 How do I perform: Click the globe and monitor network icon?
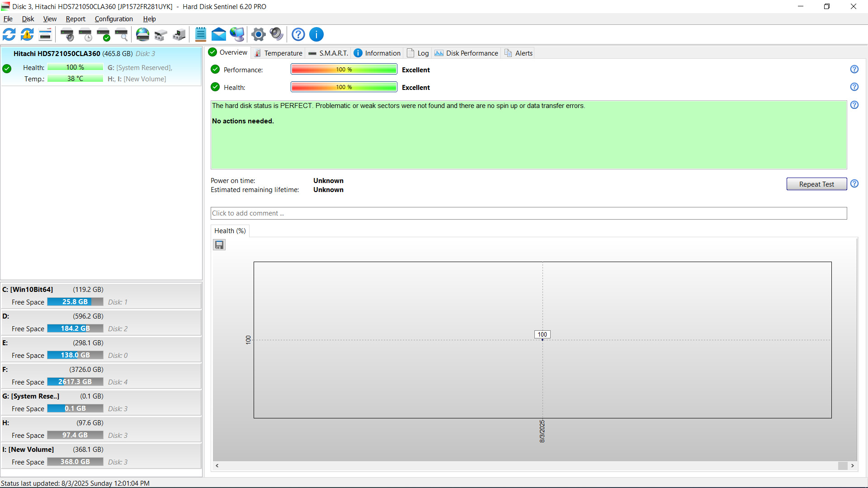[237, 34]
